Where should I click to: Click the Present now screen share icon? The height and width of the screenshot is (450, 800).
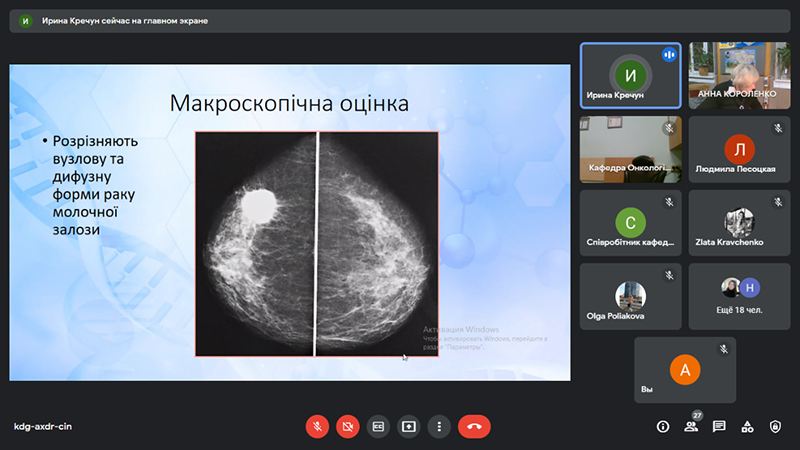click(x=409, y=426)
